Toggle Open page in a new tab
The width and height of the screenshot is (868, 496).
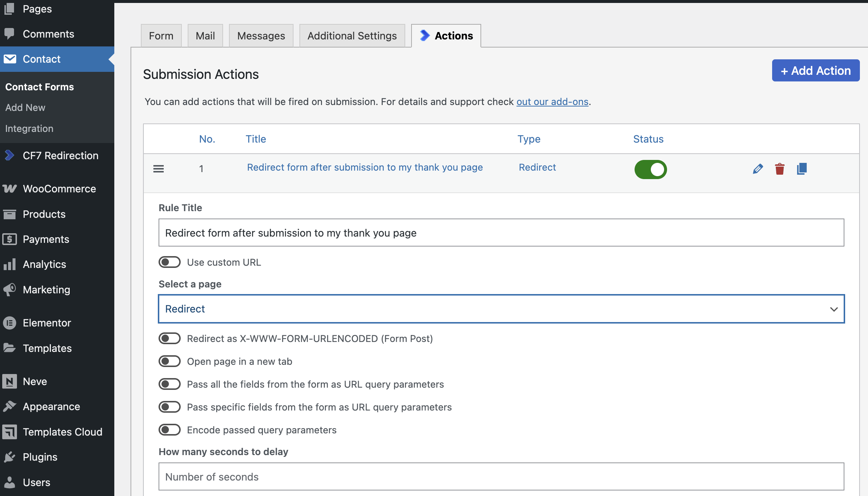tap(170, 361)
